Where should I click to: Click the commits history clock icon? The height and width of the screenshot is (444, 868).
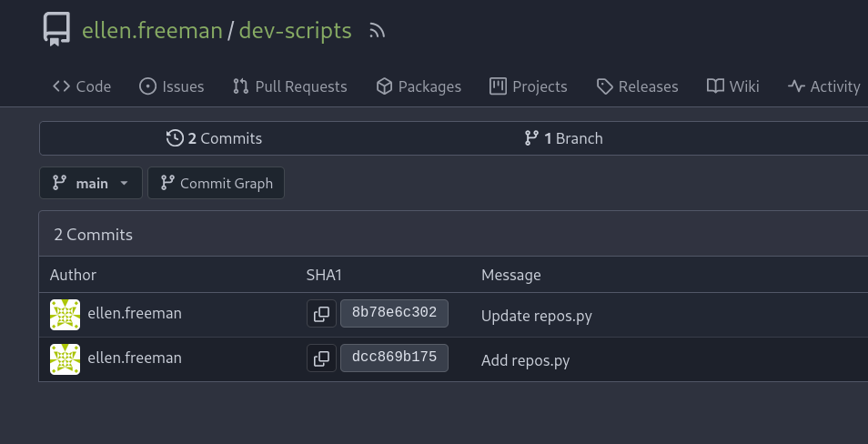click(x=175, y=138)
